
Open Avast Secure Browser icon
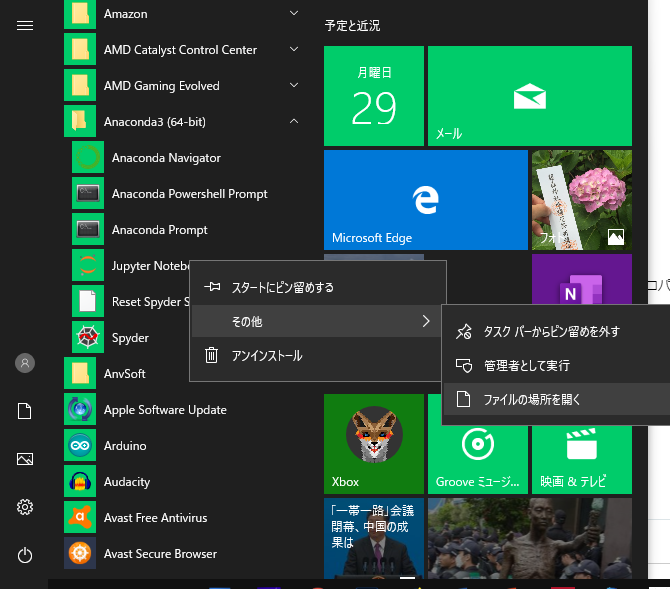[80, 553]
